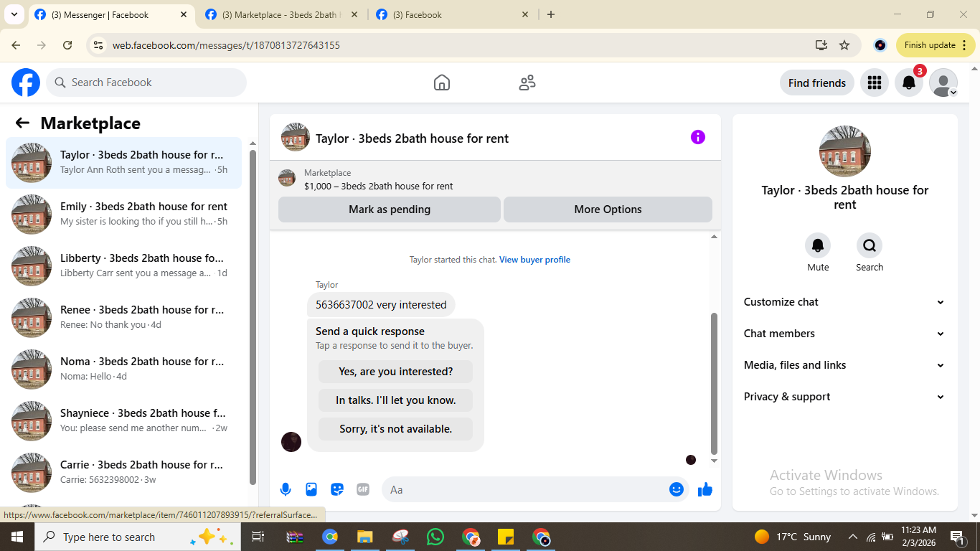Send 'In talks. I'll let you know.'
The image size is (980, 551).
pyautogui.click(x=396, y=400)
